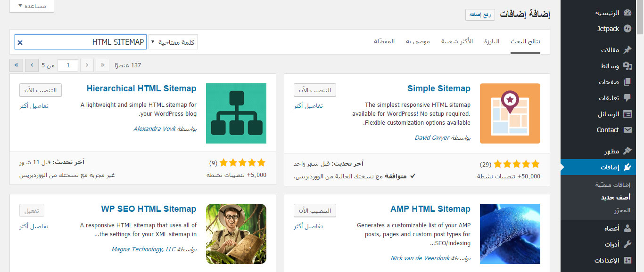
Task: Click the disabled first page arrow
Action: tap(103, 65)
